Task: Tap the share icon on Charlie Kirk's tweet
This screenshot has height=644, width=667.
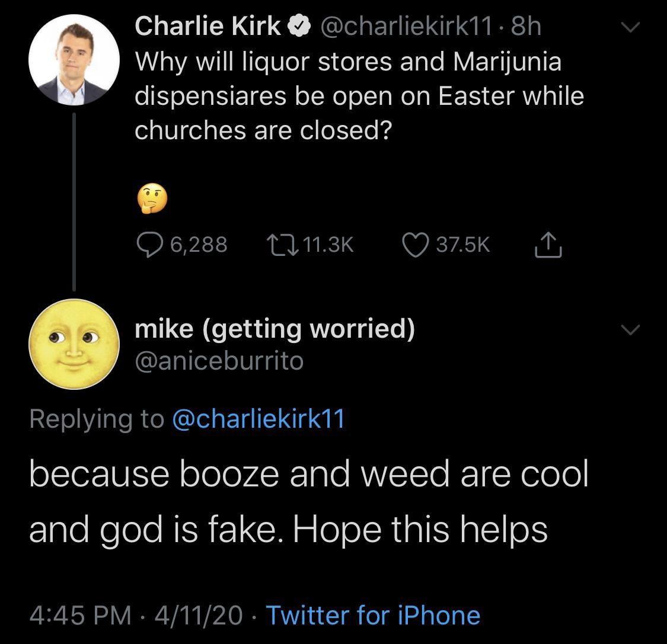Action: point(549,244)
